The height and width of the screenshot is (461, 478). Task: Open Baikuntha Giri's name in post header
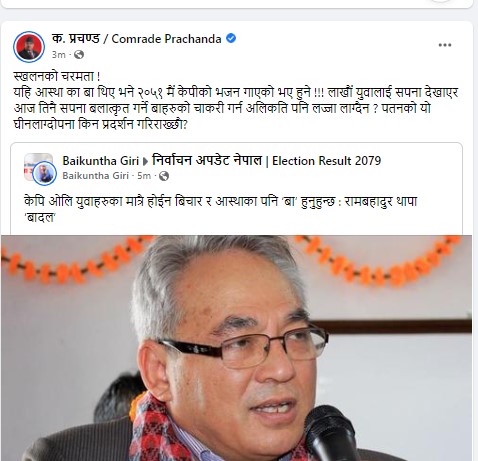[x=100, y=161]
